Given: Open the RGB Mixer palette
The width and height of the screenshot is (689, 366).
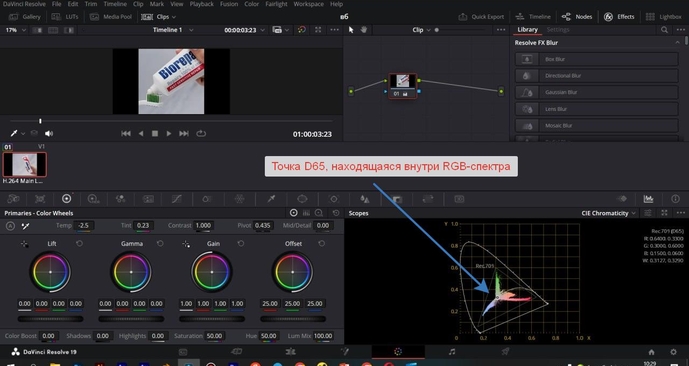Looking at the screenshot, I should [x=121, y=199].
